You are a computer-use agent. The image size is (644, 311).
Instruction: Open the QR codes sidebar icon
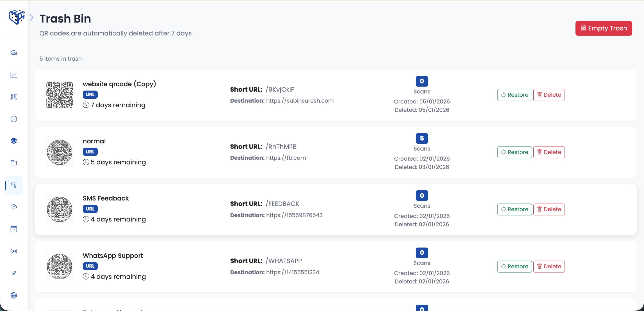(x=14, y=97)
